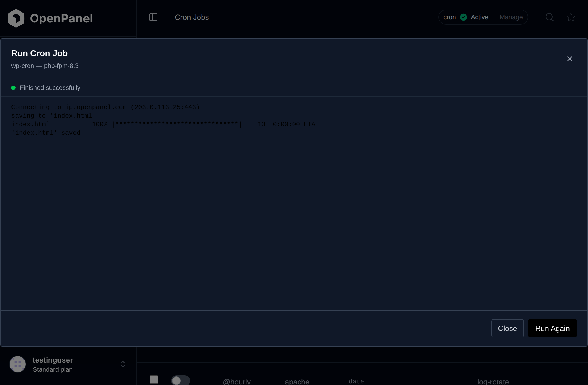Open the search magnifier icon
Viewport: 588px width, 385px height.
tap(550, 17)
